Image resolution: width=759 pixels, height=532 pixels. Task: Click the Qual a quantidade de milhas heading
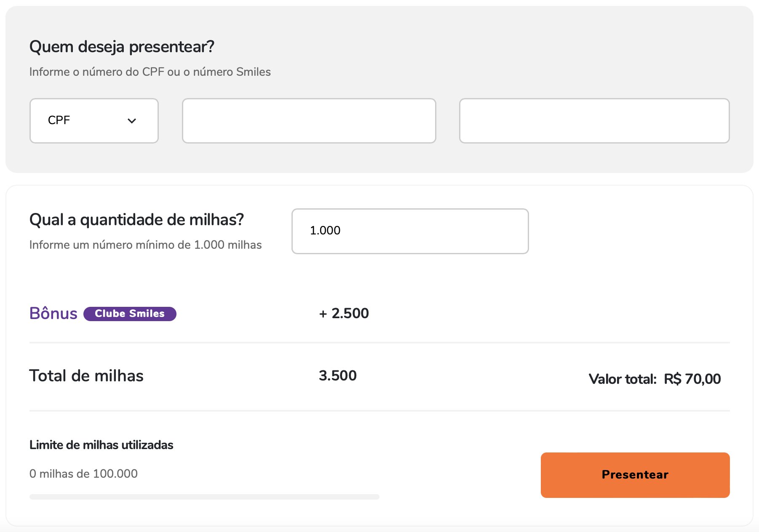click(x=136, y=220)
